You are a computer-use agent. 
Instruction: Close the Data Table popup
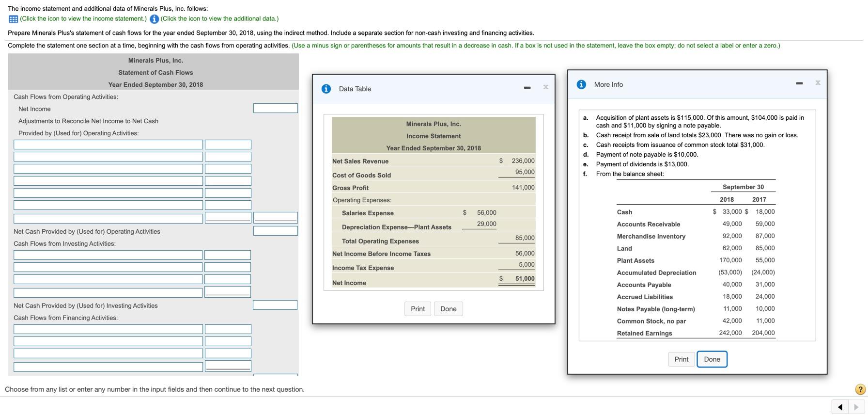(545, 87)
